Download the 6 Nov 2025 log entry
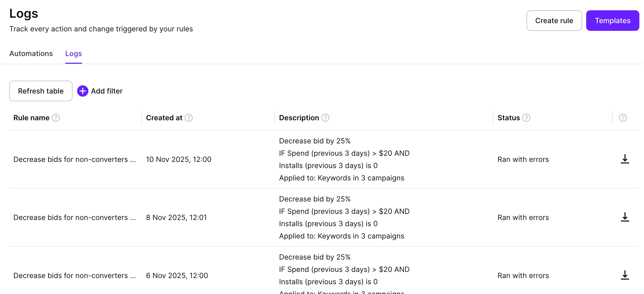644x294 pixels. 625,275
